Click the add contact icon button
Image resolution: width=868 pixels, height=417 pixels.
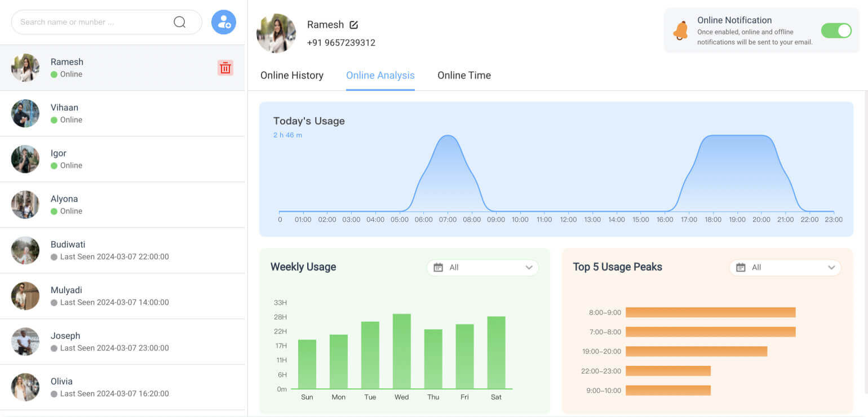[224, 22]
